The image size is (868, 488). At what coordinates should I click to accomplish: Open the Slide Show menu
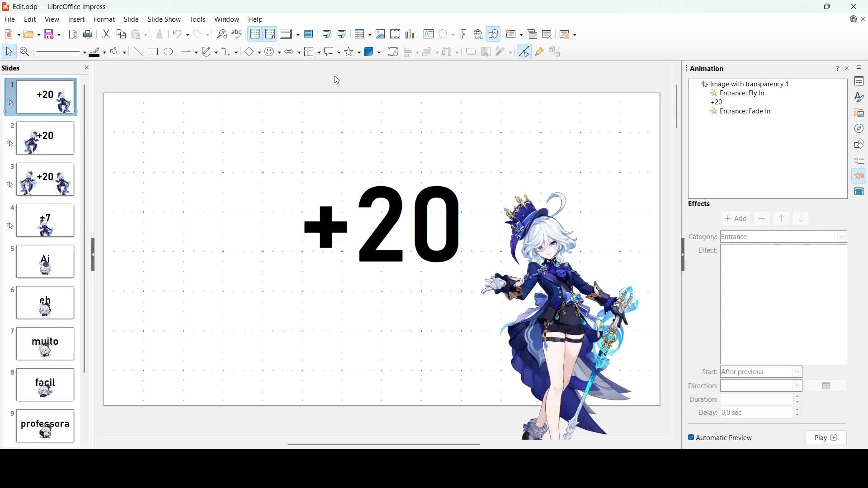click(165, 19)
